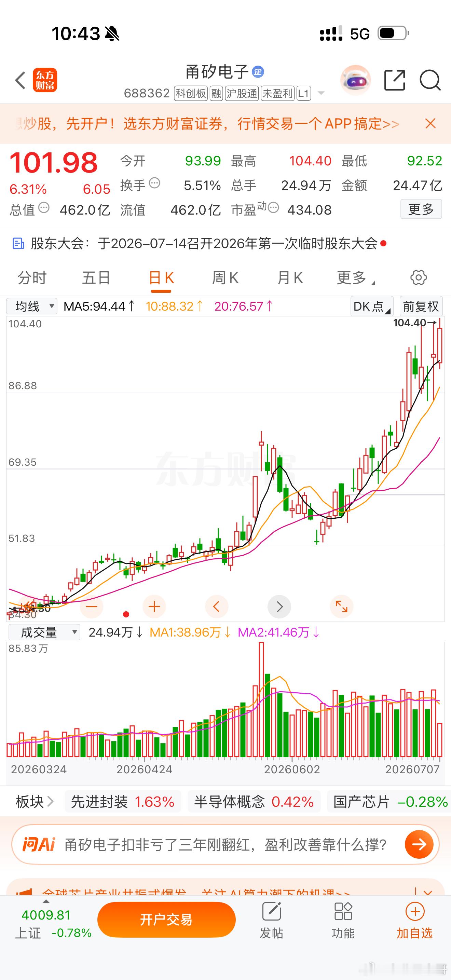Switch to the 月K tab

click(x=290, y=278)
